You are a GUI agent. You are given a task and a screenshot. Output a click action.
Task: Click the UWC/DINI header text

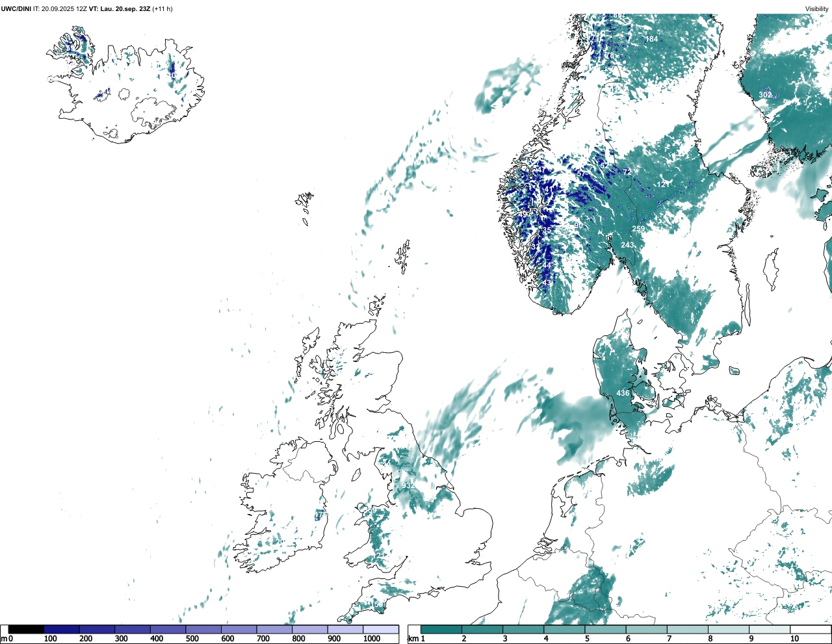pos(16,8)
